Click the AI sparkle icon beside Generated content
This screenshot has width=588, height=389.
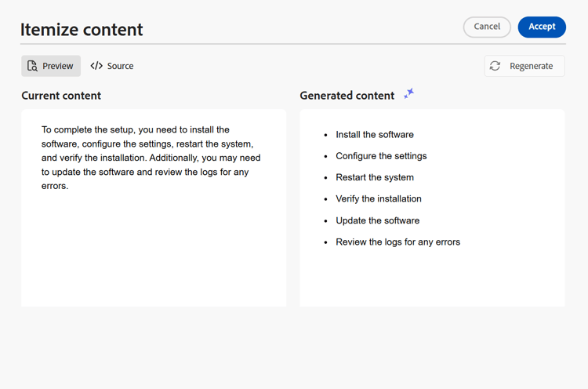[408, 94]
